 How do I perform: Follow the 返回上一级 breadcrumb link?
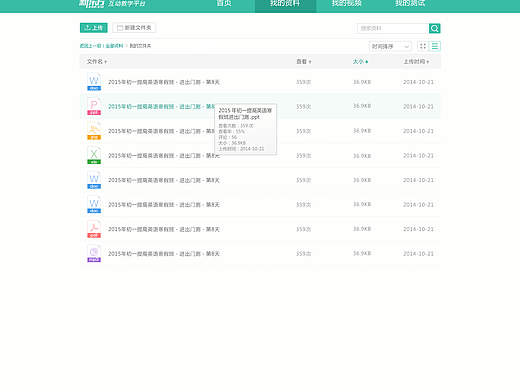[x=90, y=46]
